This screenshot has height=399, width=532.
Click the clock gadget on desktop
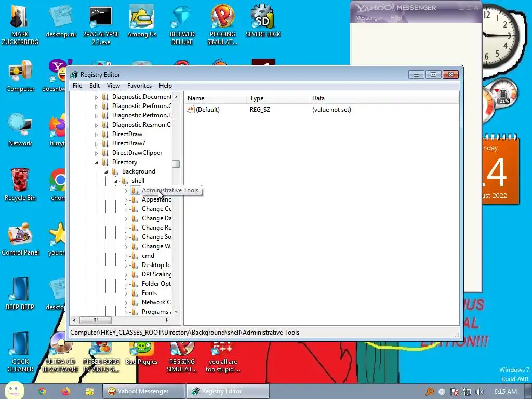500,36
